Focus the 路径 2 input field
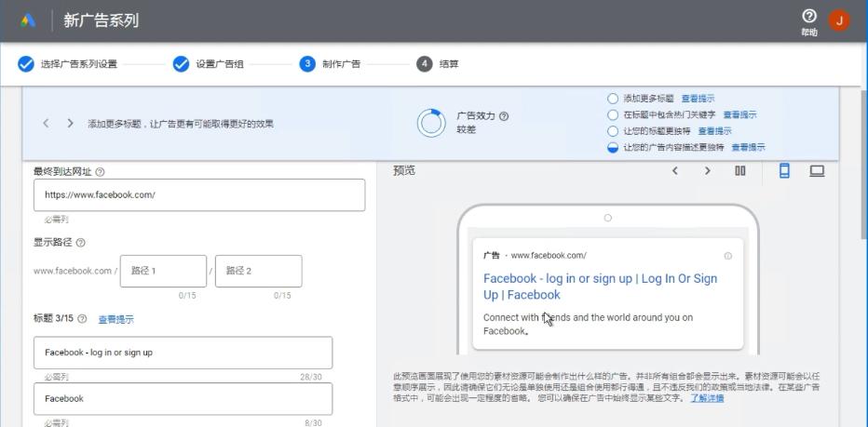868x427 pixels. click(x=259, y=271)
